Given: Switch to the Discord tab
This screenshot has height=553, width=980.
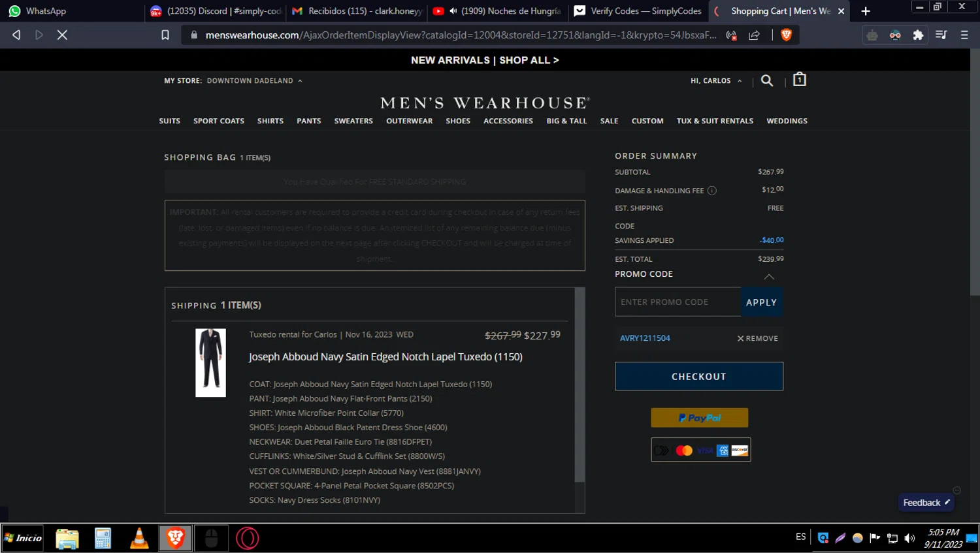Looking at the screenshot, I should 216,11.
